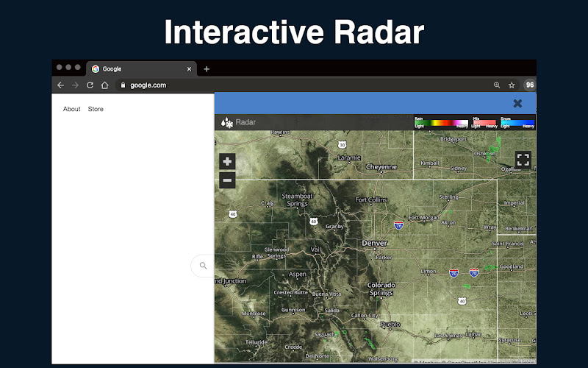Close the radar panel with X
Screen dimensions: 588x368
tap(517, 103)
